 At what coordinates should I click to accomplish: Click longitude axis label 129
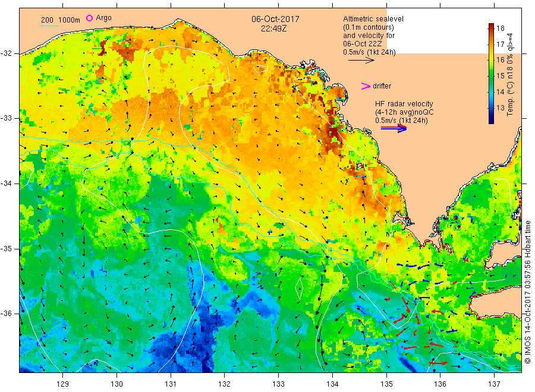pyautogui.click(x=63, y=384)
